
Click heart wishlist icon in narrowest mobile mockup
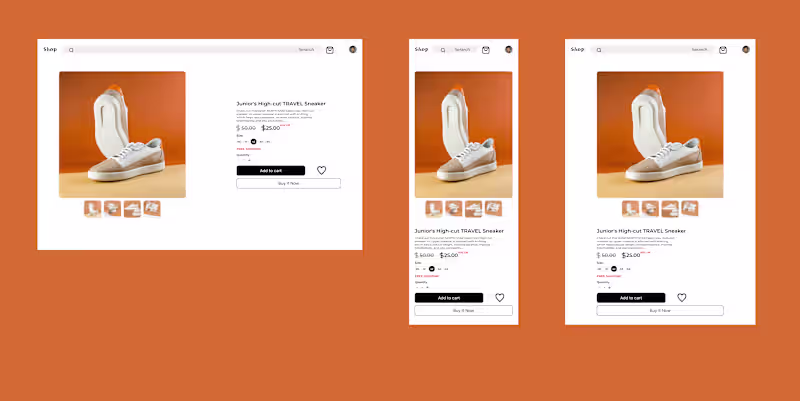click(499, 297)
